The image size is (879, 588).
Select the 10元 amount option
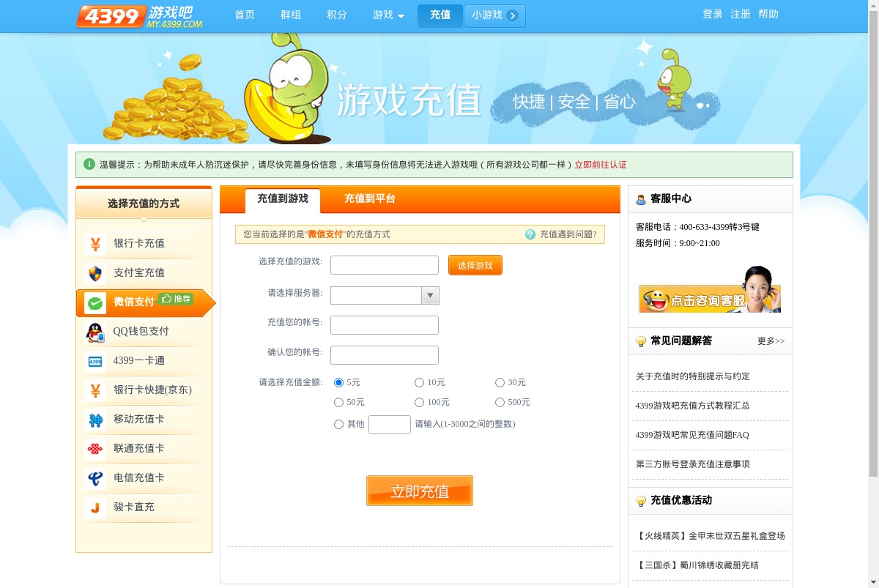pyautogui.click(x=419, y=382)
